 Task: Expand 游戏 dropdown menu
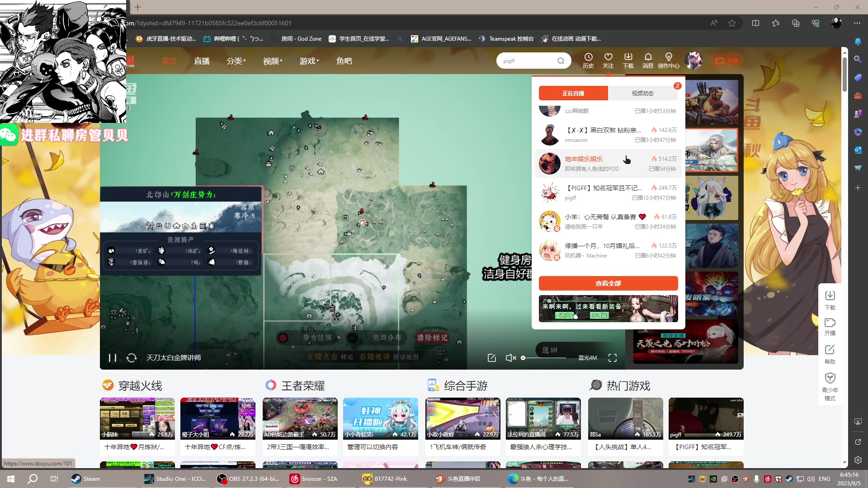click(x=309, y=61)
